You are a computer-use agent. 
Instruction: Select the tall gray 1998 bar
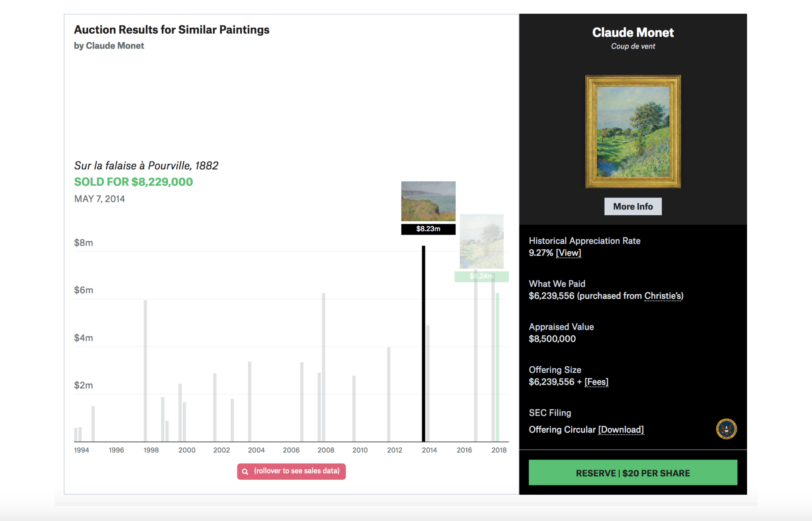coord(145,371)
